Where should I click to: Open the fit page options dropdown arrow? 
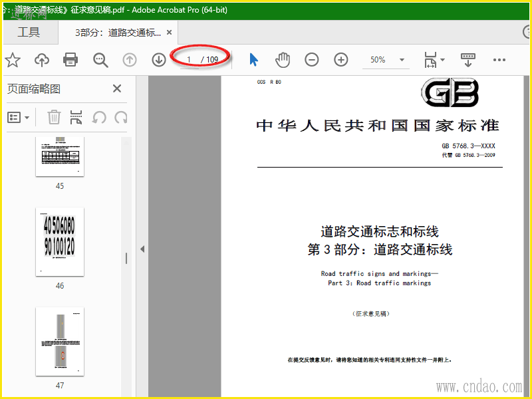[x=442, y=60]
